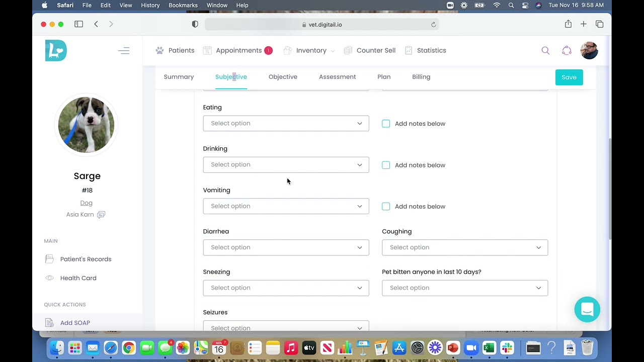Open the Apple menu
Screen dimensions: 644x362
pyautogui.click(x=44, y=5)
